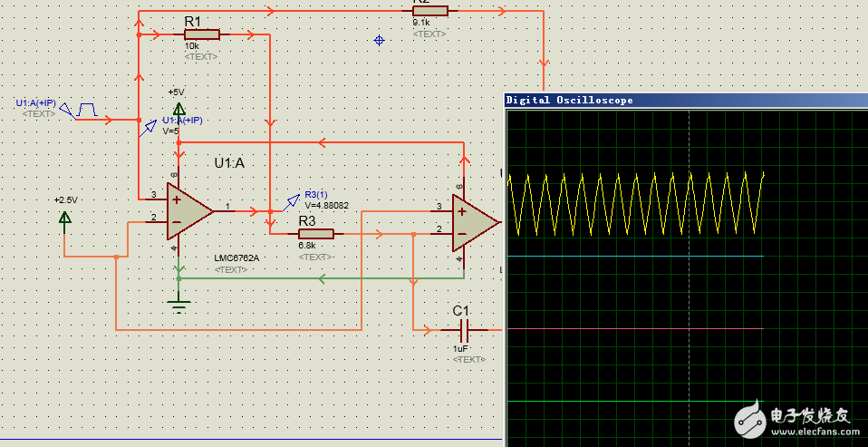Click the +2.5V power terminal arrow

[x=64, y=217]
